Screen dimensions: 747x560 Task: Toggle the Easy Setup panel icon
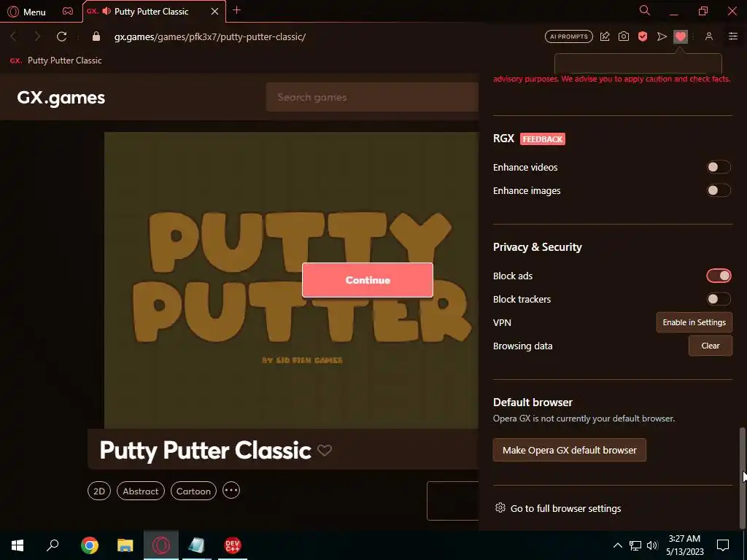point(733,36)
